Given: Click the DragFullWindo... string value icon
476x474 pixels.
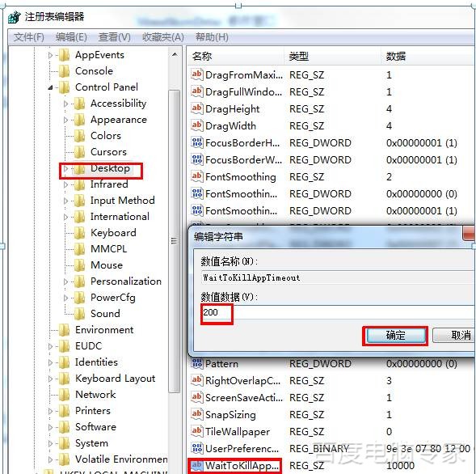Looking at the screenshot, I should tap(196, 91).
